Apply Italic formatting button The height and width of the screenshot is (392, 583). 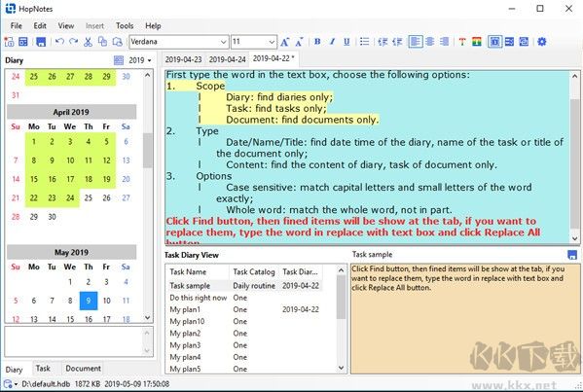pos(332,42)
